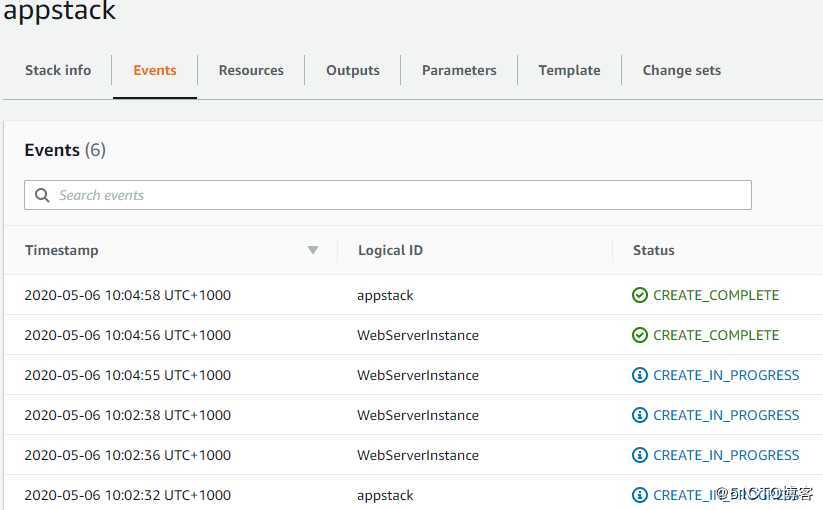Click WebServerInstance logical ID at 10:04:55
Image resolution: width=823 pixels, height=510 pixels.
point(418,375)
